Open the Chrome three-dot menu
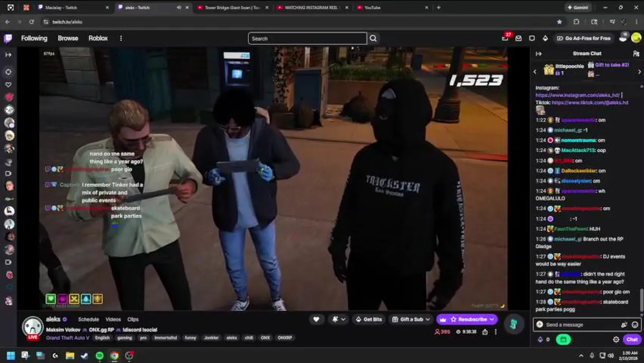 pos(637,22)
